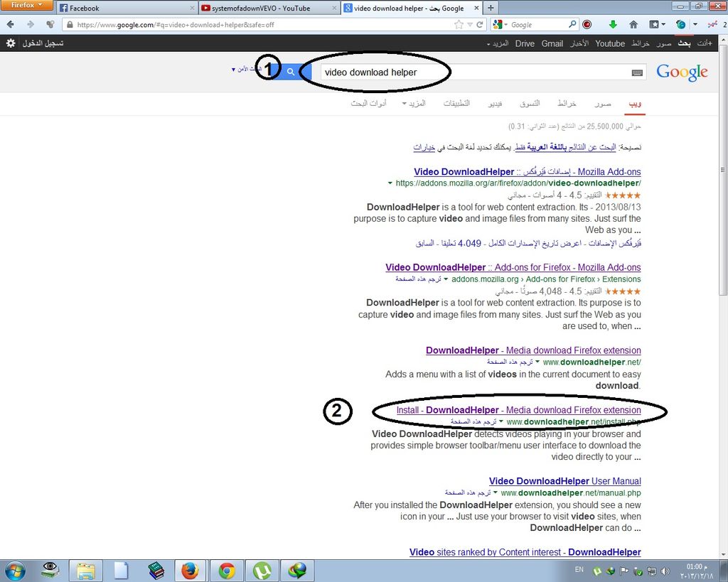Go to the home page icon
The width and height of the screenshot is (728, 582).
pyautogui.click(x=633, y=25)
